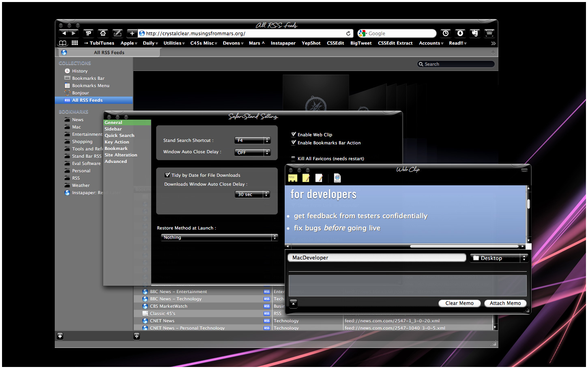
Task: Open the Weather bookmarks folder
Action: (x=79, y=185)
